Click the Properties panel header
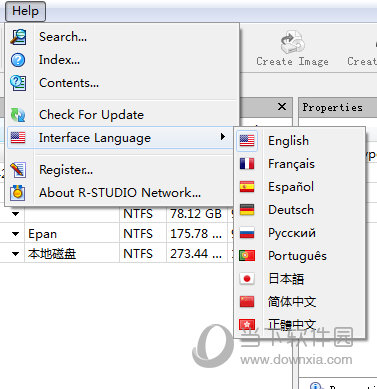 click(338, 107)
